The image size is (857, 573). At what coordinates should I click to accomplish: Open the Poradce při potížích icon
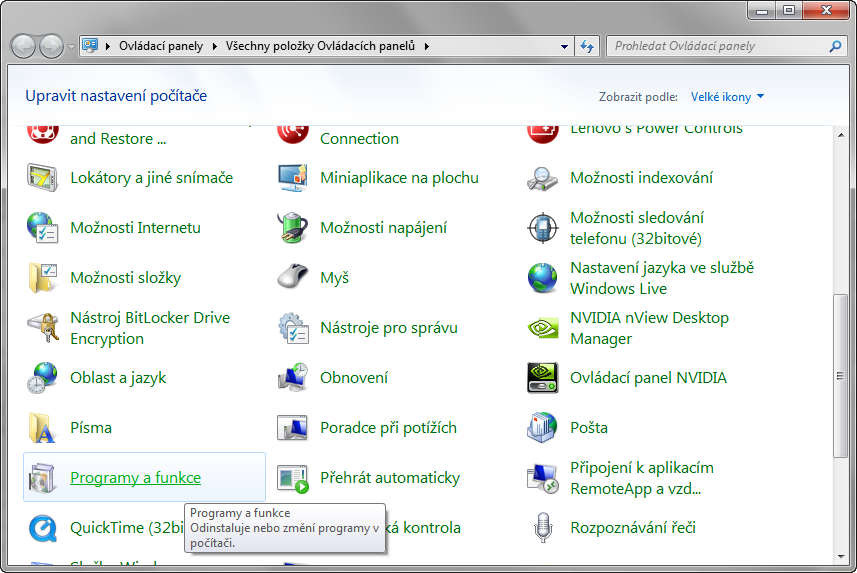click(x=292, y=428)
